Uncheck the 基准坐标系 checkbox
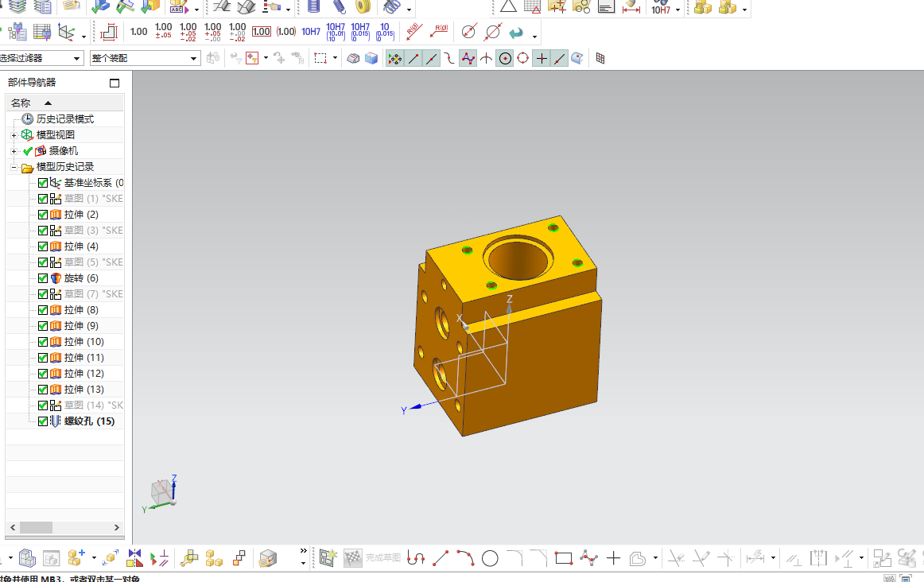This screenshot has height=582, width=924. click(42, 183)
